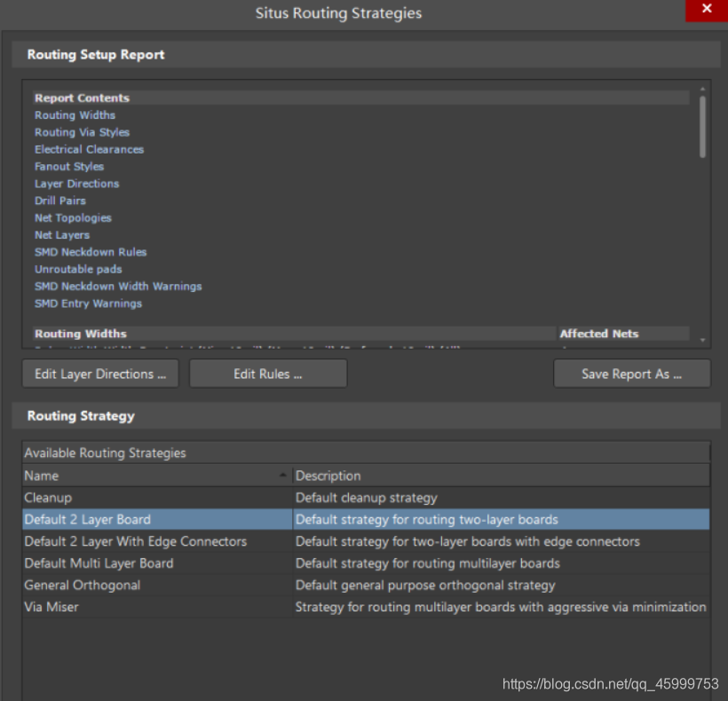Jump to Electrical Clearances report section
728x701 pixels.
click(89, 149)
